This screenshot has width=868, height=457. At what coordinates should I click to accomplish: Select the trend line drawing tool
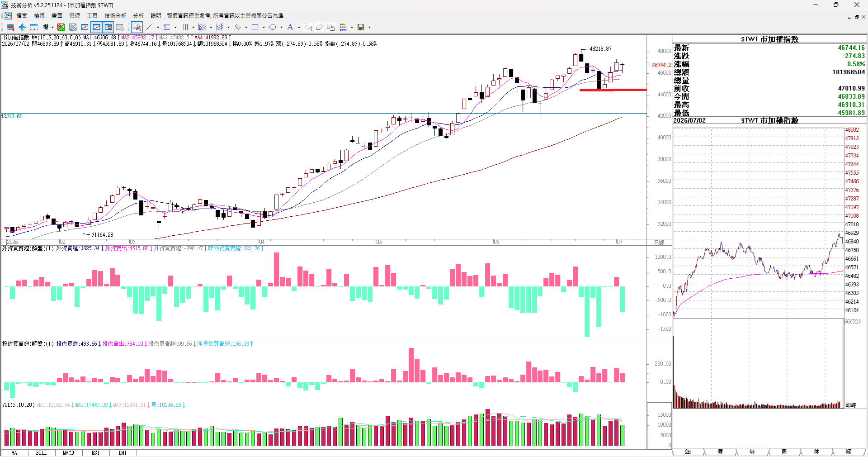pyautogui.click(x=149, y=27)
